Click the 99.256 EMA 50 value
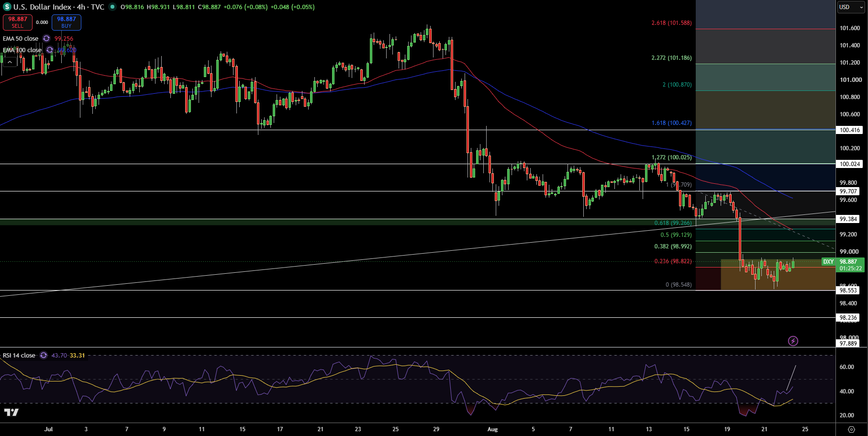This screenshot has height=436, width=868. [x=64, y=38]
